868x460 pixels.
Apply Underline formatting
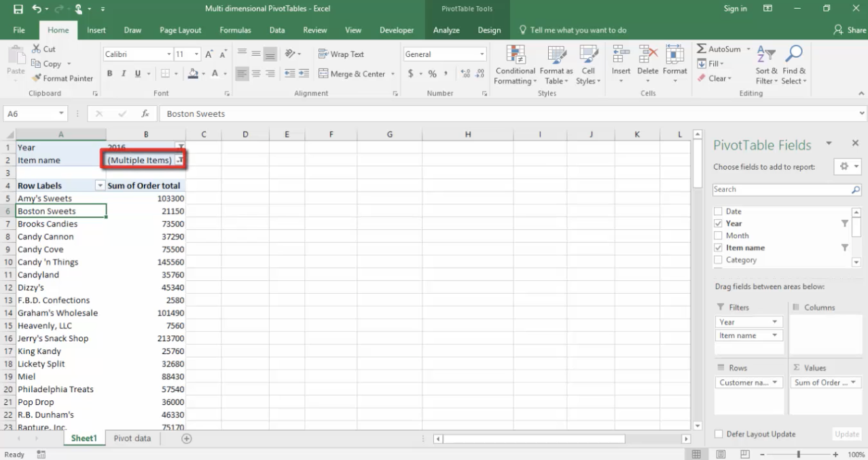(x=138, y=74)
